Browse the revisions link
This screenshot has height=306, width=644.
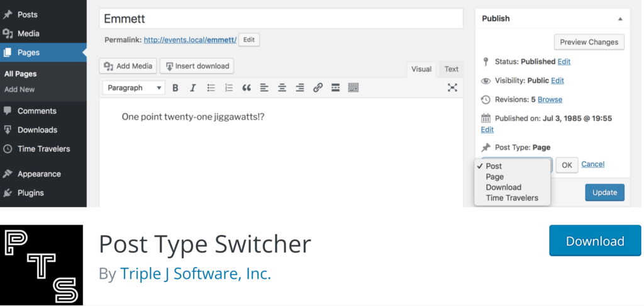[550, 99]
